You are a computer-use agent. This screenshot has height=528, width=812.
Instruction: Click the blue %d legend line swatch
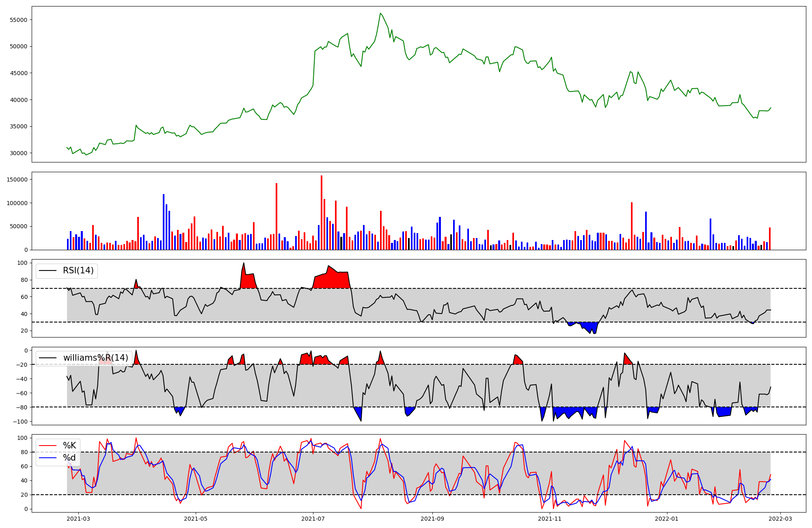[x=48, y=458]
